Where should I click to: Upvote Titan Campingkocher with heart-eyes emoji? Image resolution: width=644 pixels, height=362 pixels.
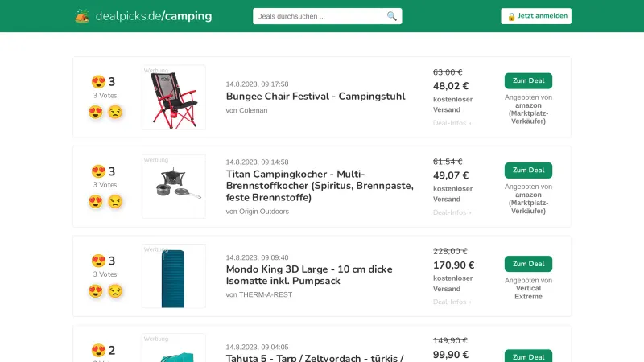click(x=96, y=201)
